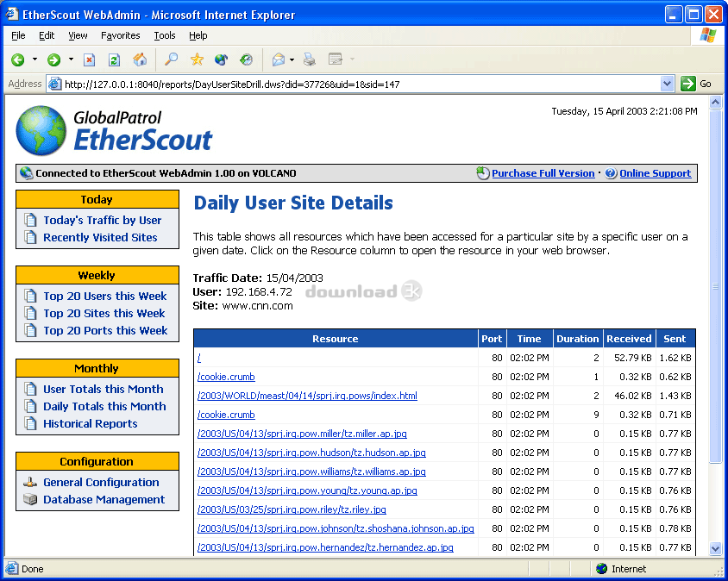The height and width of the screenshot is (581, 728).
Task: Open the tz.williams.ap.jpg resource link
Action: pos(311,472)
